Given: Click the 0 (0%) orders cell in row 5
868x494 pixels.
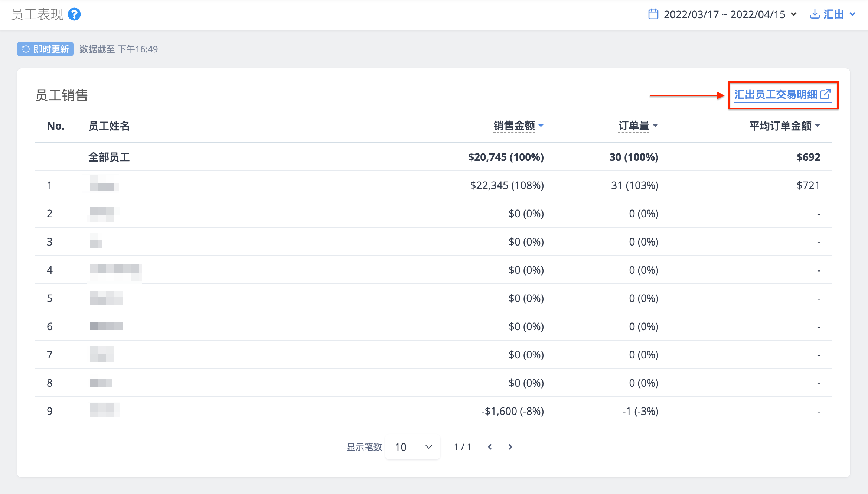Looking at the screenshot, I should (643, 298).
